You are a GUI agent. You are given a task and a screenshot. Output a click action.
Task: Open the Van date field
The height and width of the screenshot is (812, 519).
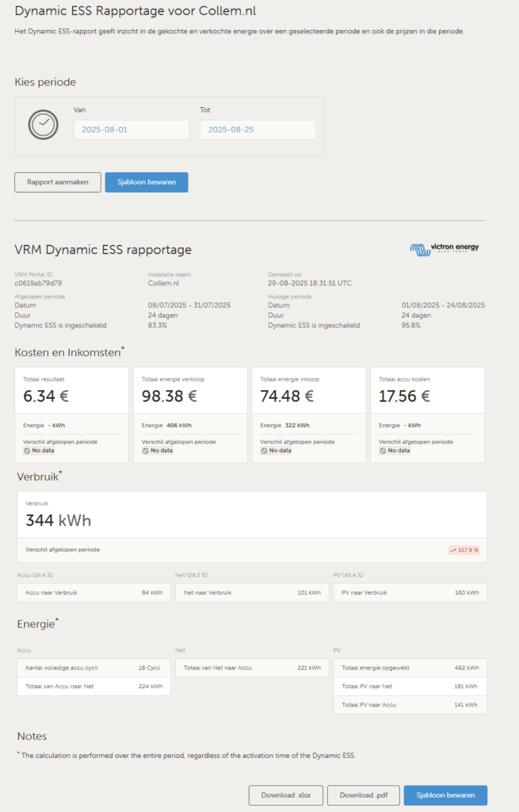pos(132,130)
